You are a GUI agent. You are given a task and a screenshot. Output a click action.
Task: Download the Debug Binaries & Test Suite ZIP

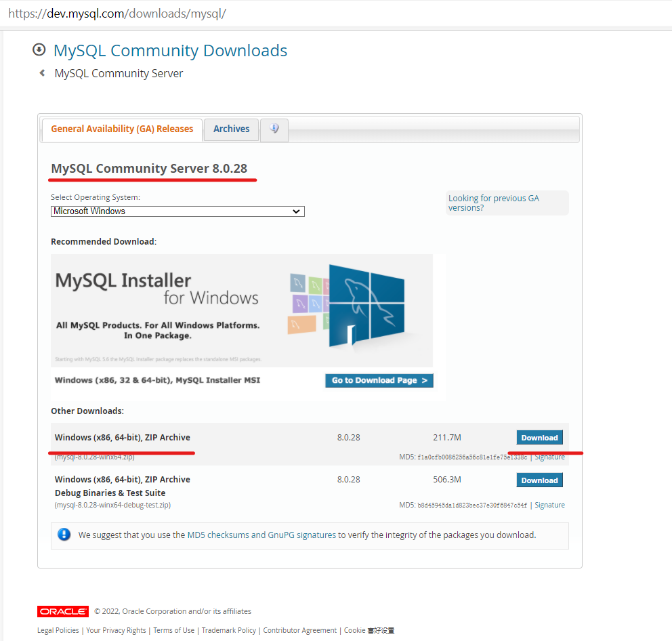point(540,480)
